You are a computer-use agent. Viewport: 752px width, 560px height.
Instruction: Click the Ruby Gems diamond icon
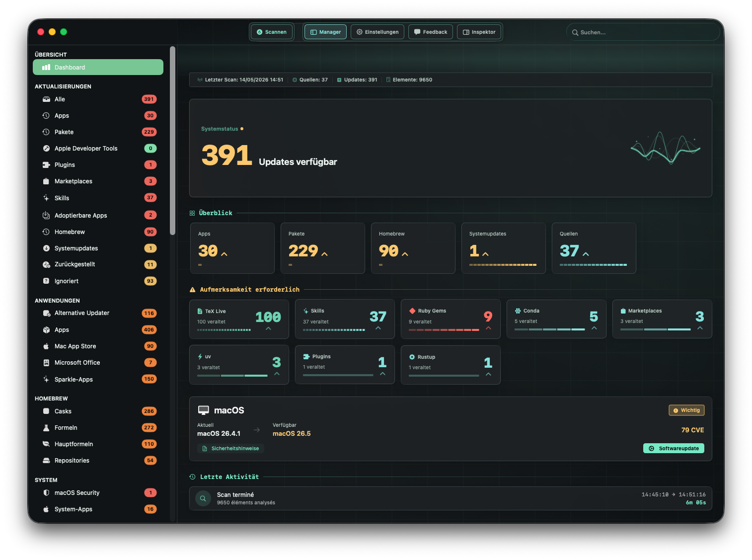[x=412, y=311]
